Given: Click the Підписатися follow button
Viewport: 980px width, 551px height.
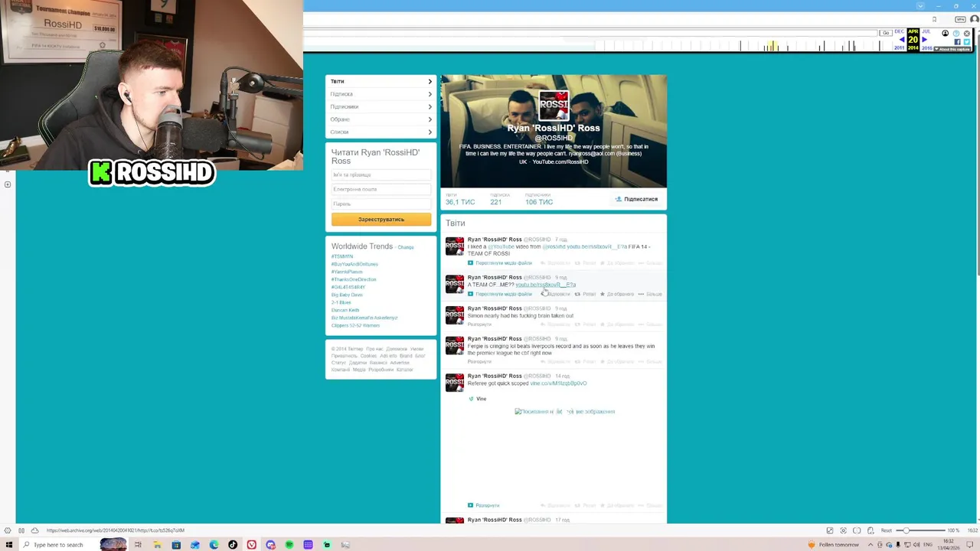Looking at the screenshot, I should (x=637, y=199).
